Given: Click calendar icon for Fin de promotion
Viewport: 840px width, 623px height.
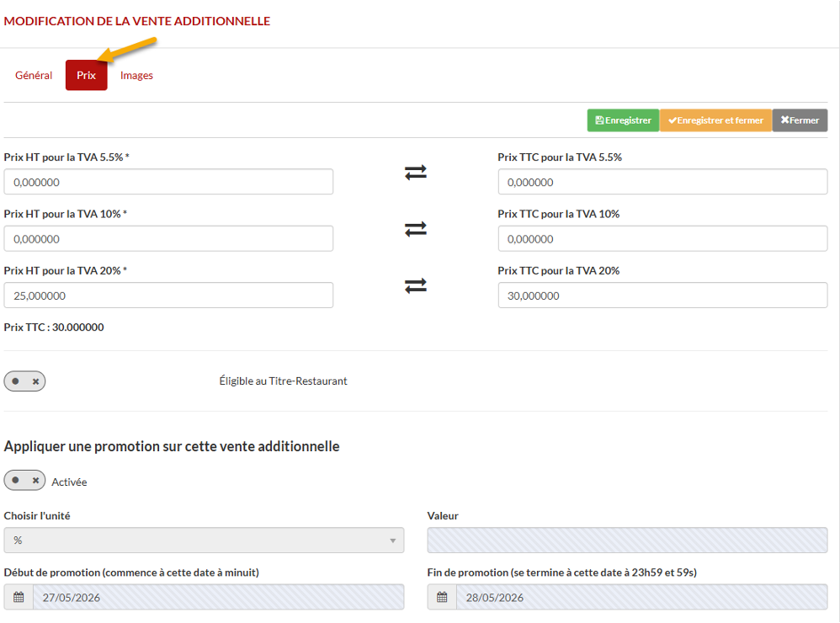Looking at the screenshot, I should click(x=442, y=597).
